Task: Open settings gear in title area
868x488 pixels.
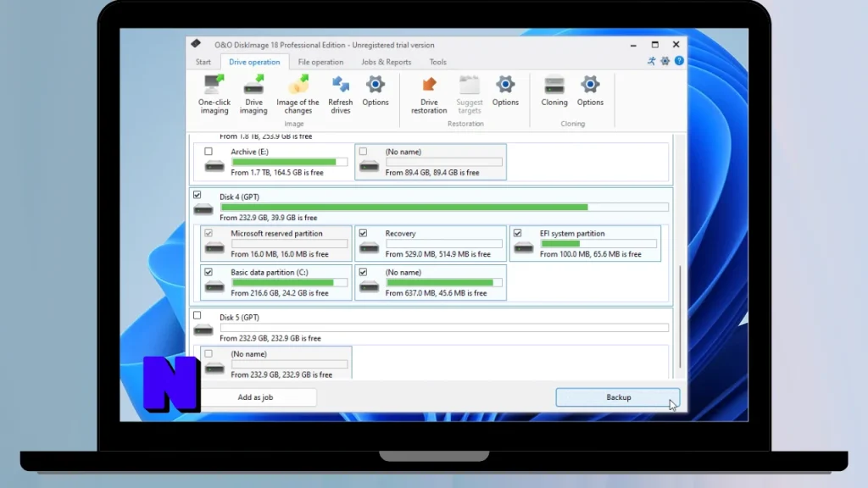Action: 665,61
